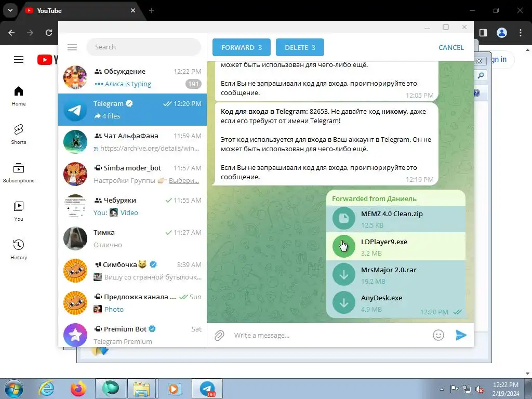Viewport: 532px width, 399px height.
Task: Click the Simba moder_bot avatar
Action: point(75,174)
